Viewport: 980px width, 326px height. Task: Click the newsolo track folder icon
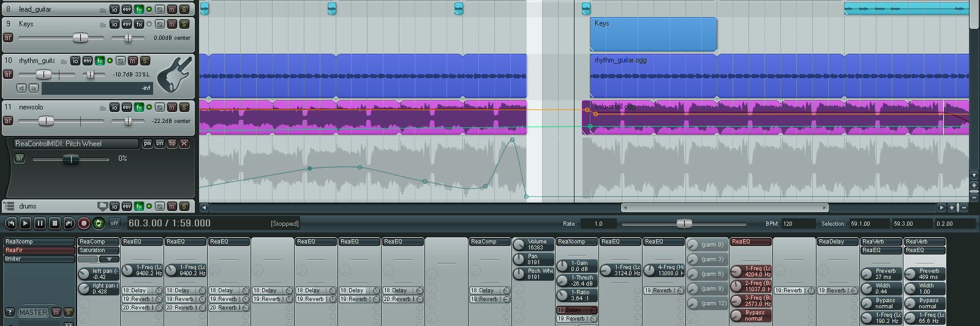pyautogui.click(x=102, y=108)
